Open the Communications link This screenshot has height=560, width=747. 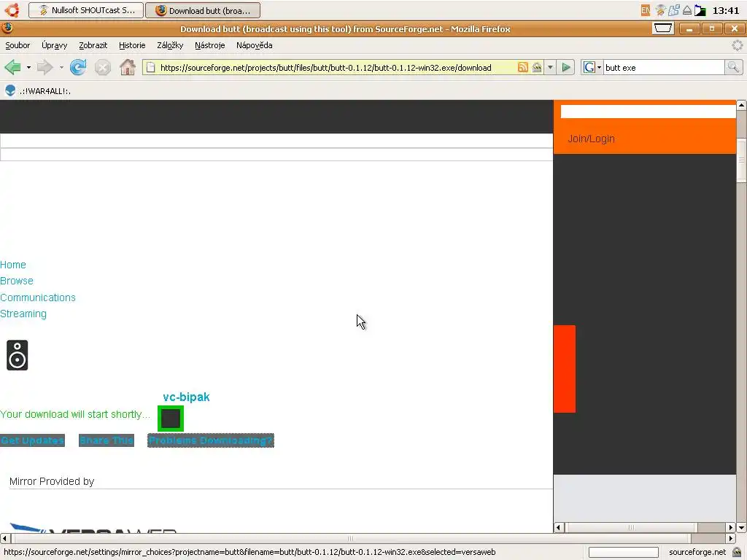pyautogui.click(x=38, y=297)
